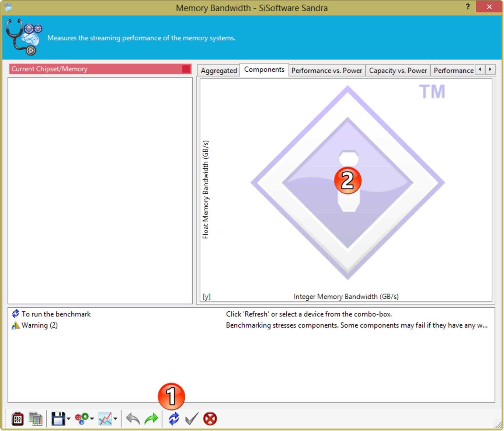Click the coloured gears engine icon
The width and height of the screenshot is (504, 431).
tap(82, 418)
